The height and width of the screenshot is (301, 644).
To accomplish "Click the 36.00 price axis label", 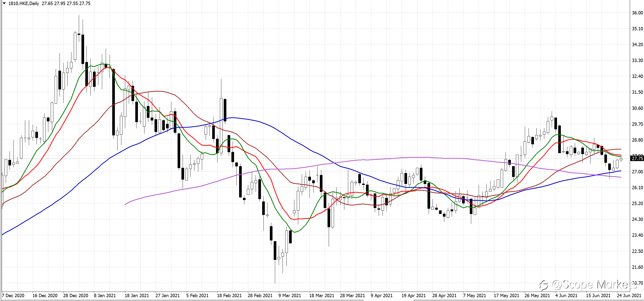I will pyautogui.click(x=637, y=13).
